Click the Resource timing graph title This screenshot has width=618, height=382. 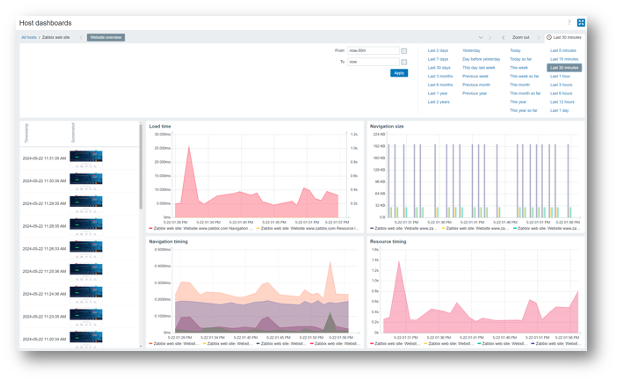coord(388,241)
